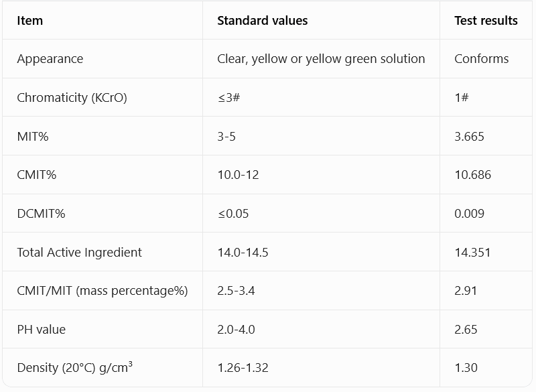Click the 10.686 test result cell
This screenshot has width=536, height=392.
tap(472, 175)
